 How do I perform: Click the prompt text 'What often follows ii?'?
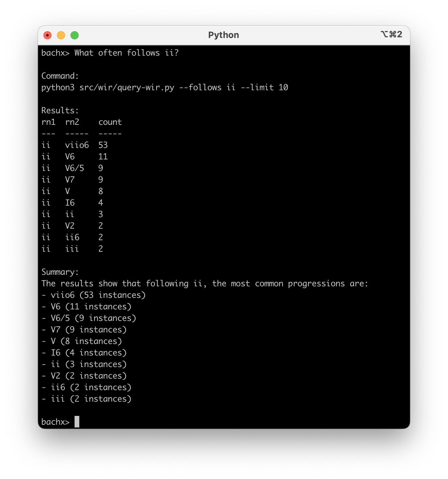[x=126, y=53]
